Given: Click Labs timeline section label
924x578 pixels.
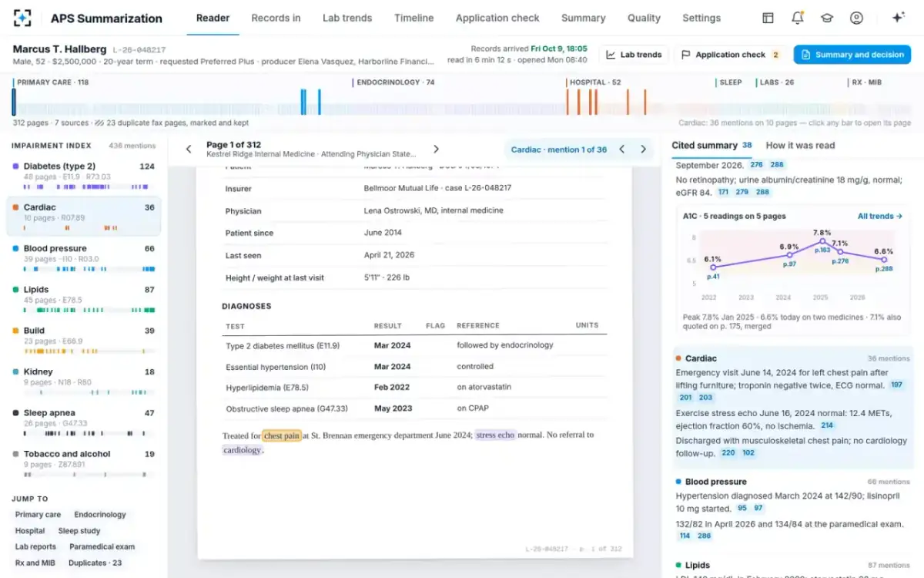Looking at the screenshot, I should click(x=777, y=82).
